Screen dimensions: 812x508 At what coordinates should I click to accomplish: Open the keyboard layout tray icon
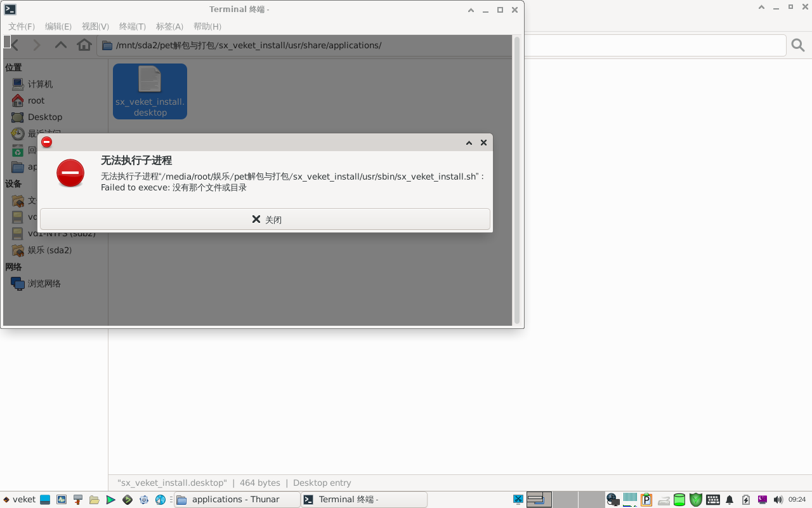click(x=712, y=500)
